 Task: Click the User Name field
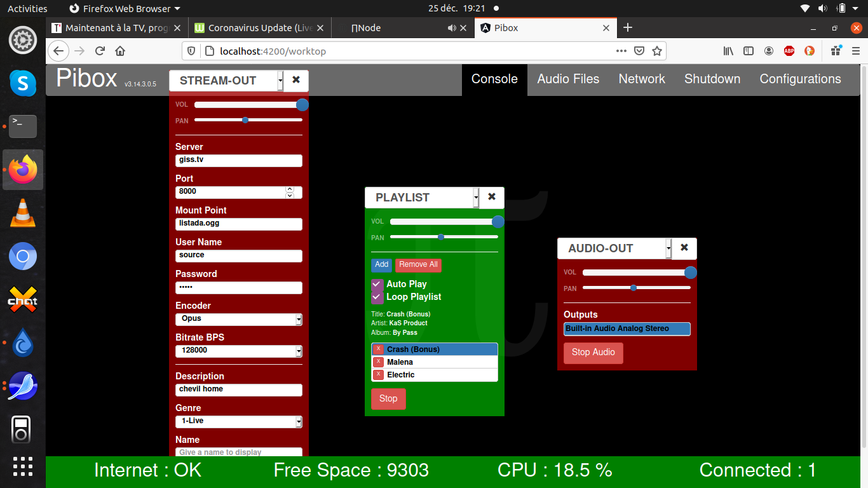click(239, 255)
